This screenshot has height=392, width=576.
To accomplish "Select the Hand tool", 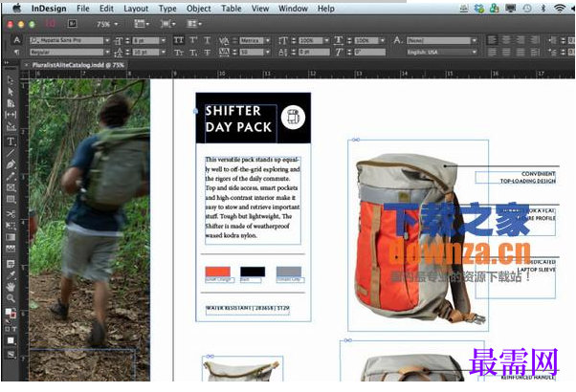I will (x=11, y=287).
